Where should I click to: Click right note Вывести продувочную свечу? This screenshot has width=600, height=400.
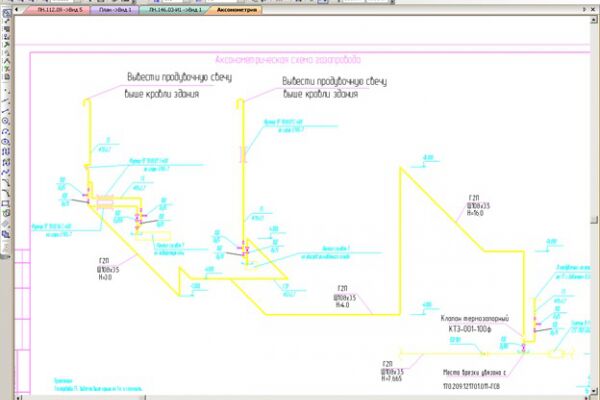334,81
